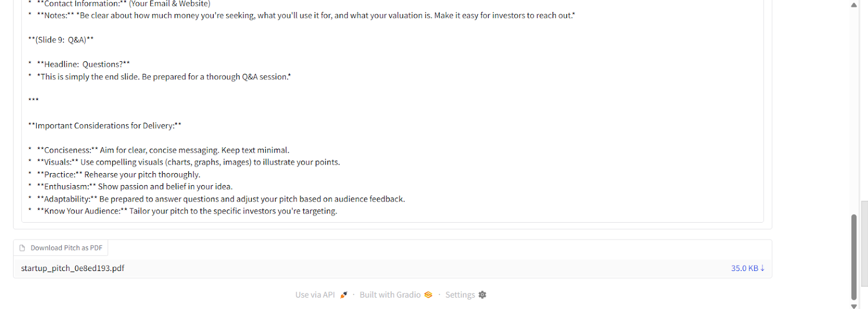This screenshot has width=868, height=309.
Task: Click the file icon beside Download Pitch as PDF
Action: click(x=22, y=248)
